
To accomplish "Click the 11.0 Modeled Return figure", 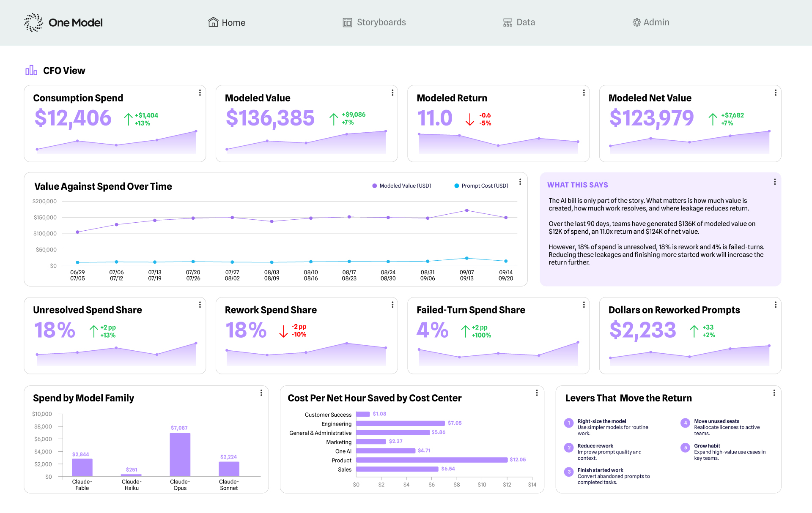I will click(x=435, y=118).
